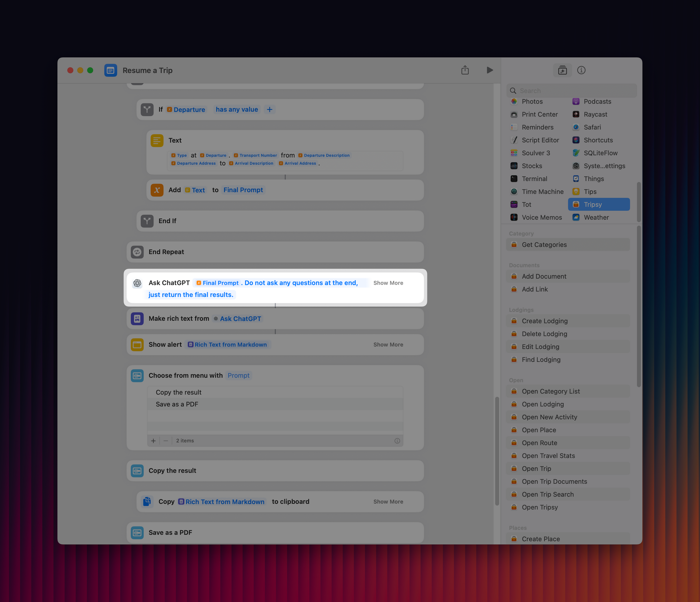Open the action library panel icon
The height and width of the screenshot is (602, 700).
tap(562, 70)
